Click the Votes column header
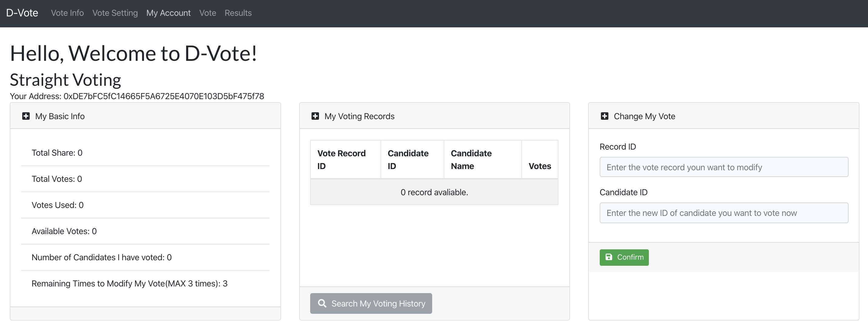This screenshot has width=868, height=329. [540, 166]
